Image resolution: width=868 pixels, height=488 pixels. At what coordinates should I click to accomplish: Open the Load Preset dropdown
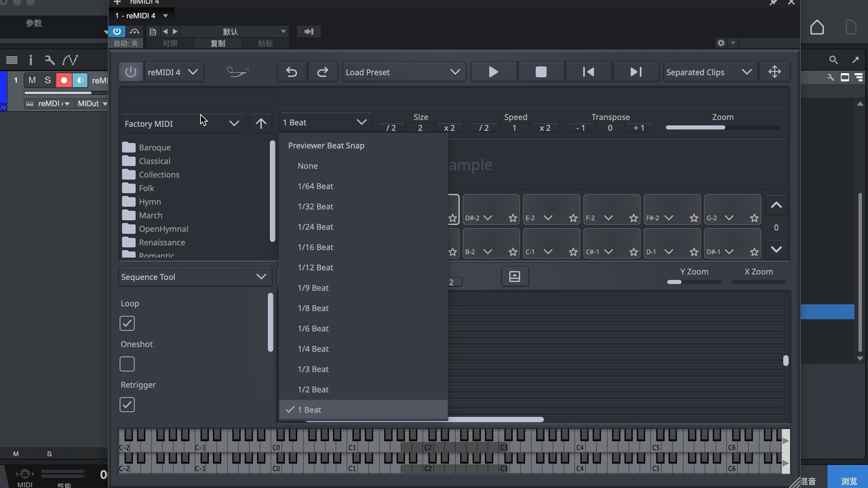click(x=404, y=72)
